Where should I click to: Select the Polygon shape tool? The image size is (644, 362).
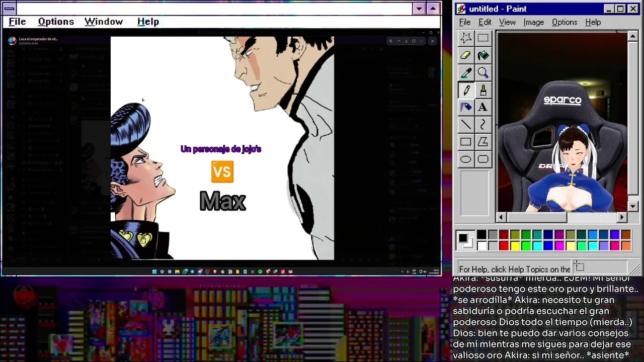(483, 142)
